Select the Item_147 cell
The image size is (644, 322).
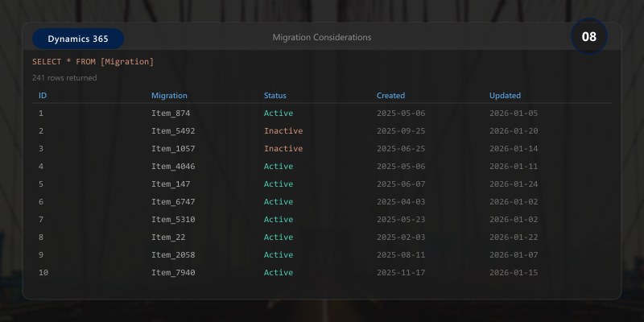click(171, 184)
